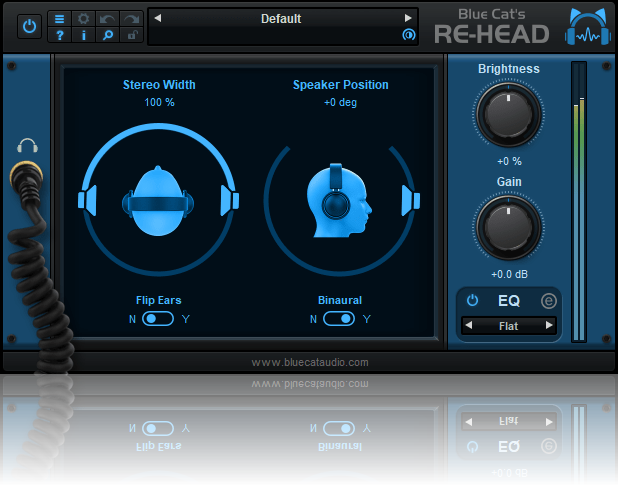
Task: Select the next preset arrow beside Default
Action: coord(407,18)
